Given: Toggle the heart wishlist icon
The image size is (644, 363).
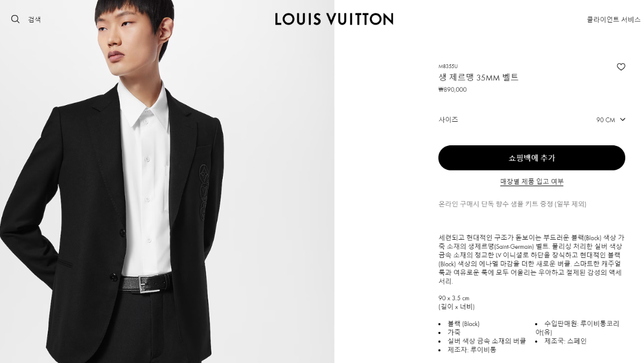Looking at the screenshot, I should click(x=621, y=67).
